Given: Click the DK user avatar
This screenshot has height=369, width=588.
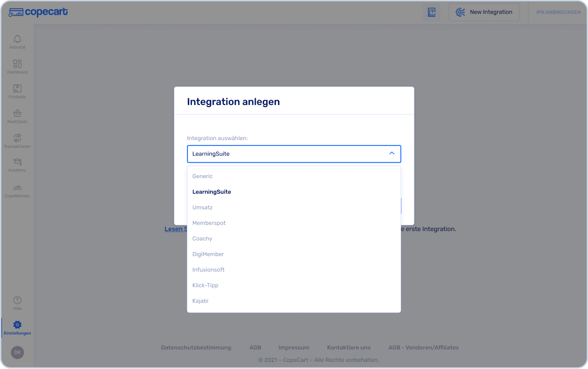Looking at the screenshot, I should click(x=17, y=352).
